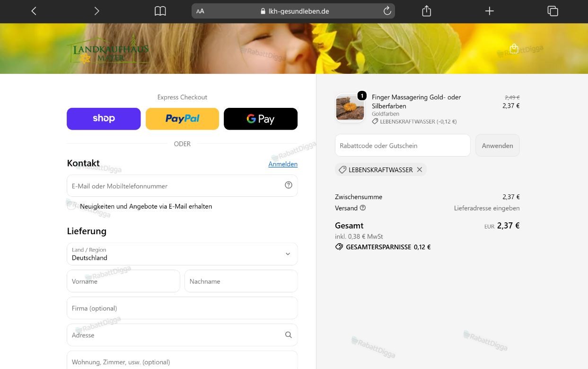Click the lkh-gesundleben.de address bar

pyautogui.click(x=293, y=11)
